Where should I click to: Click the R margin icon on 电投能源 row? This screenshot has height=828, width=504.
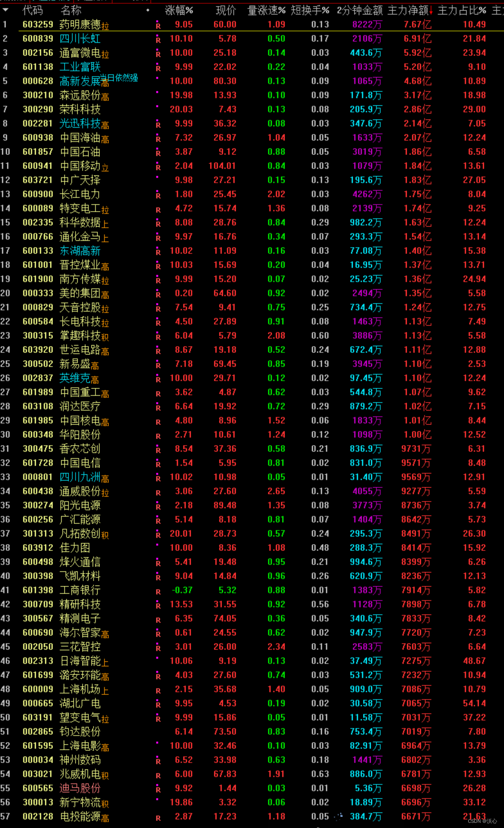(158, 817)
